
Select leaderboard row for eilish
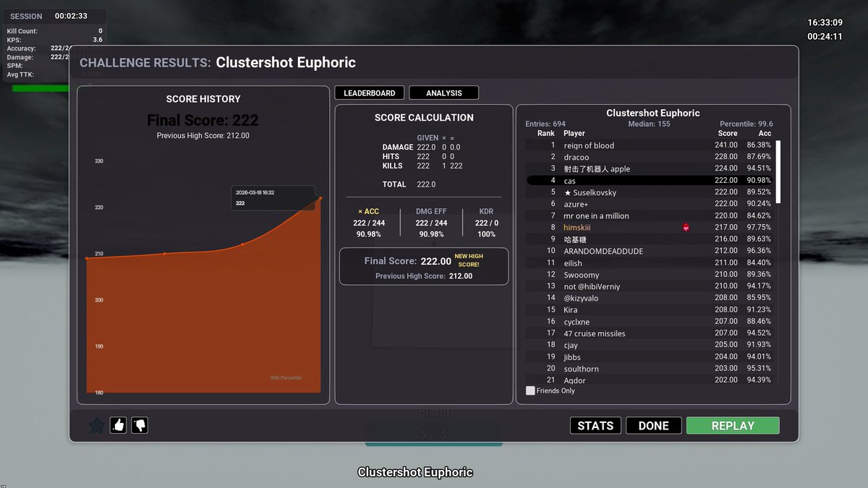click(x=650, y=263)
